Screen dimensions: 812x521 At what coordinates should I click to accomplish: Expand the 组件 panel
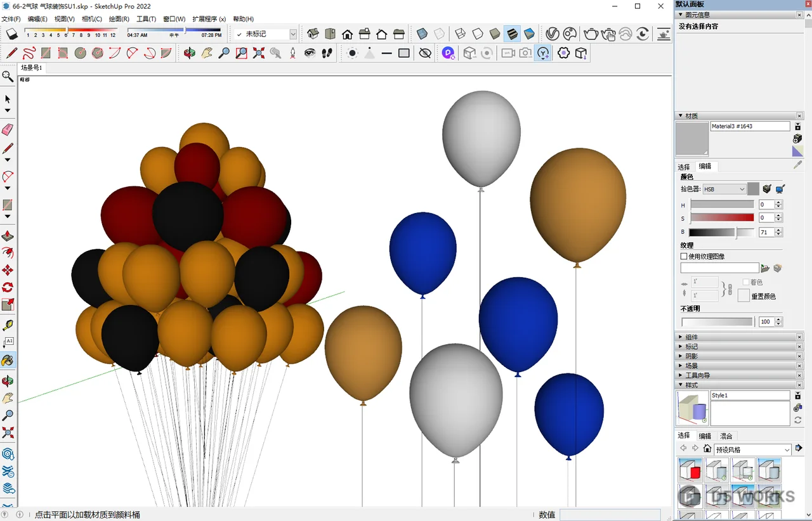(739, 337)
